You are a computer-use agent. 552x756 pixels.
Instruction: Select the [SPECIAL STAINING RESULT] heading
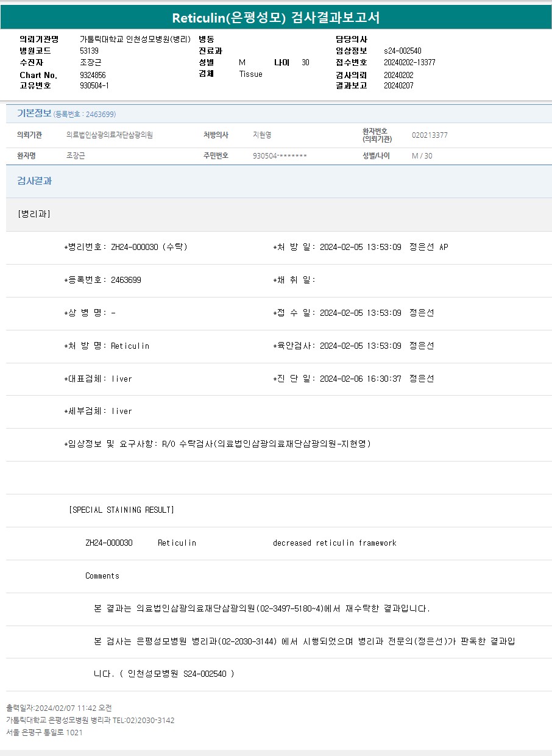(x=122, y=510)
